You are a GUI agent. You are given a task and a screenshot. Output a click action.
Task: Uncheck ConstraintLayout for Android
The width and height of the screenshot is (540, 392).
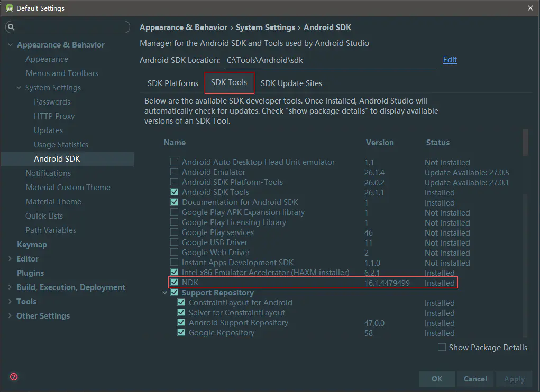(x=181, y=302)
